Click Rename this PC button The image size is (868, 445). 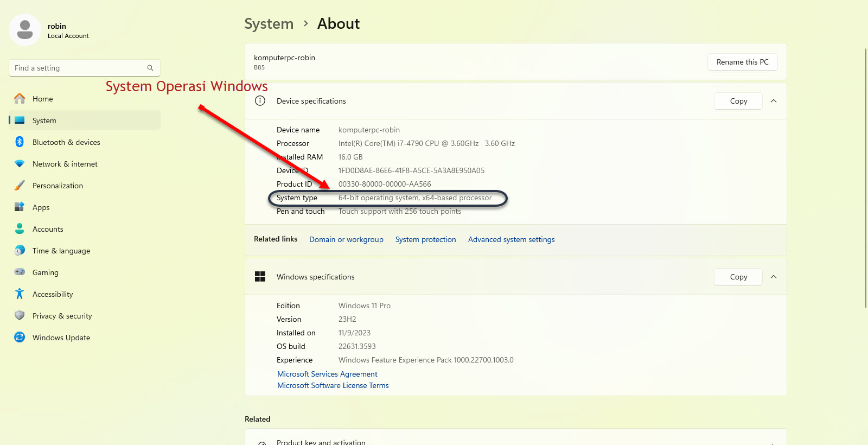742,62
